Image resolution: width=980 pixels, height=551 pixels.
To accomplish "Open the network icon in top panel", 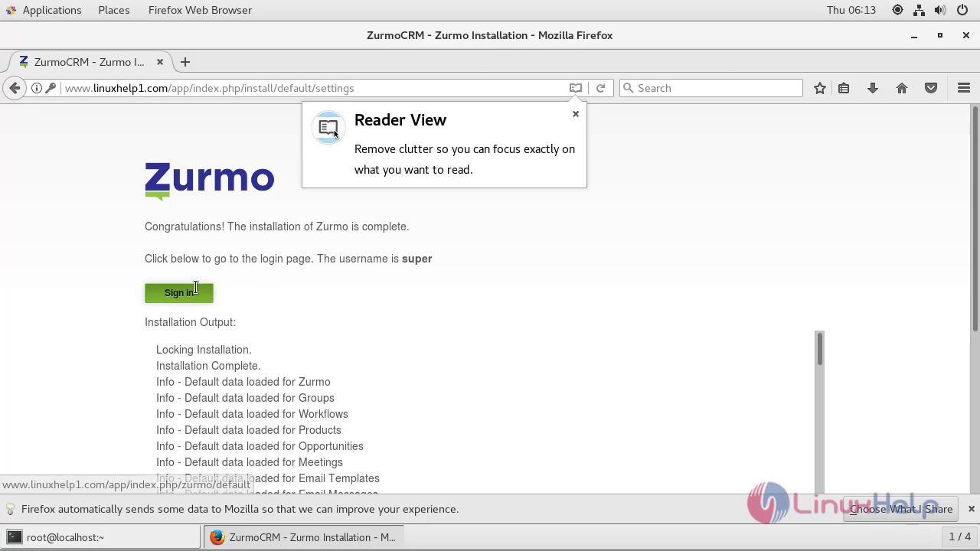I will click(x=919, y=10).
